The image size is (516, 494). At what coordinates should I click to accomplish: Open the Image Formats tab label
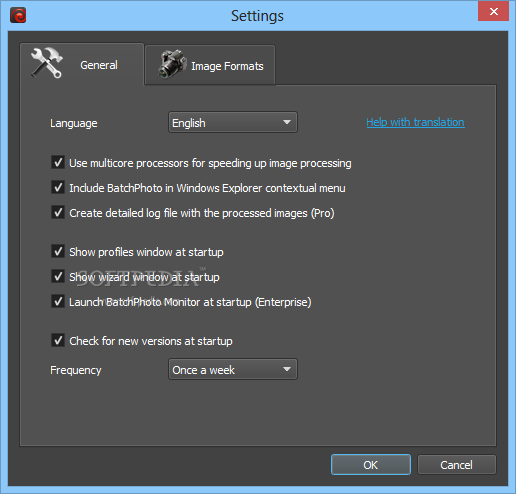tap(227, 66)
